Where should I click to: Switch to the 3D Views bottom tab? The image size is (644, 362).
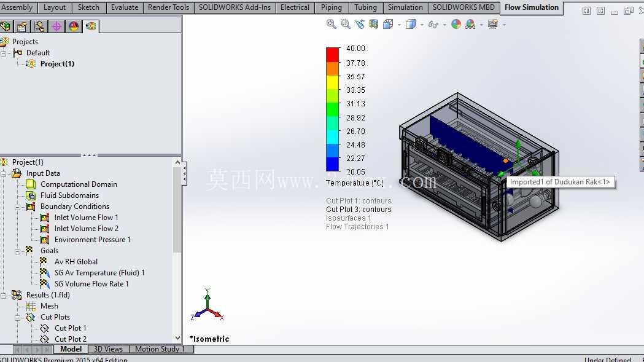(109, 349)
